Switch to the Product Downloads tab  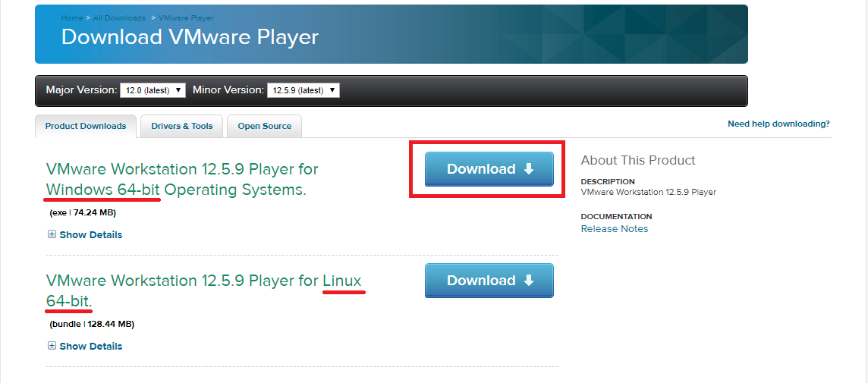(x=86, y=126)
